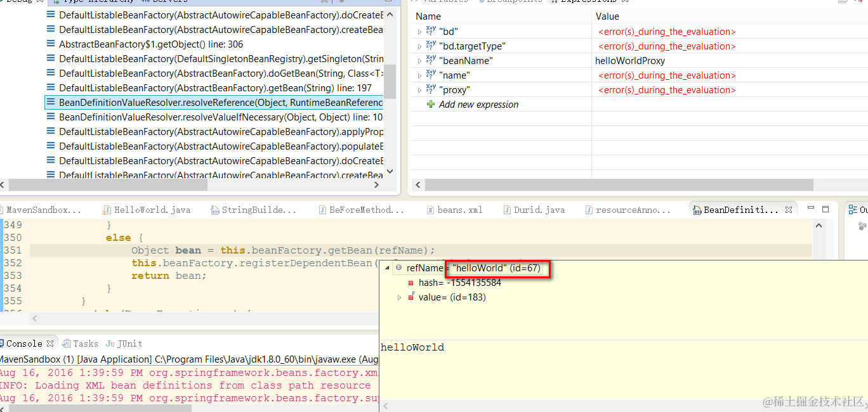Image resolution: width=868 pixels, height=412 pixels.
Task: Click the watch expression icon for "beanName"
Action: tap(431, 60)
